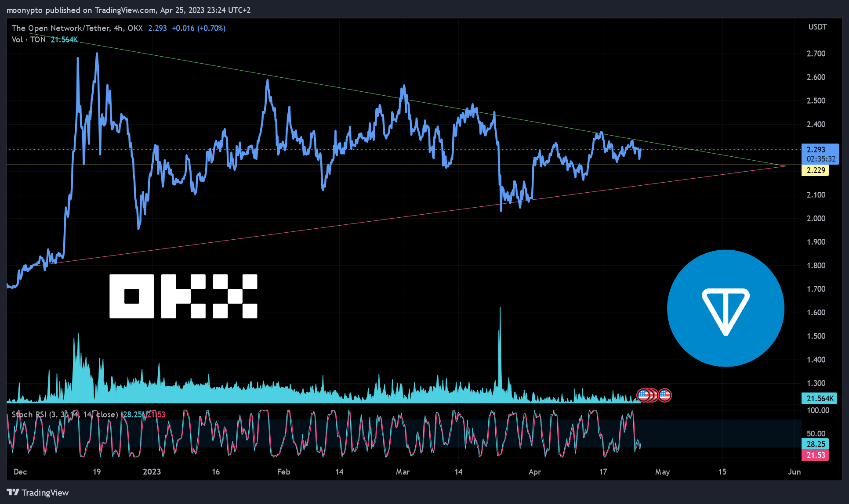The image size is (849, 504).
Task: Click the 1.500 price axis label
Action: (816, 336)
